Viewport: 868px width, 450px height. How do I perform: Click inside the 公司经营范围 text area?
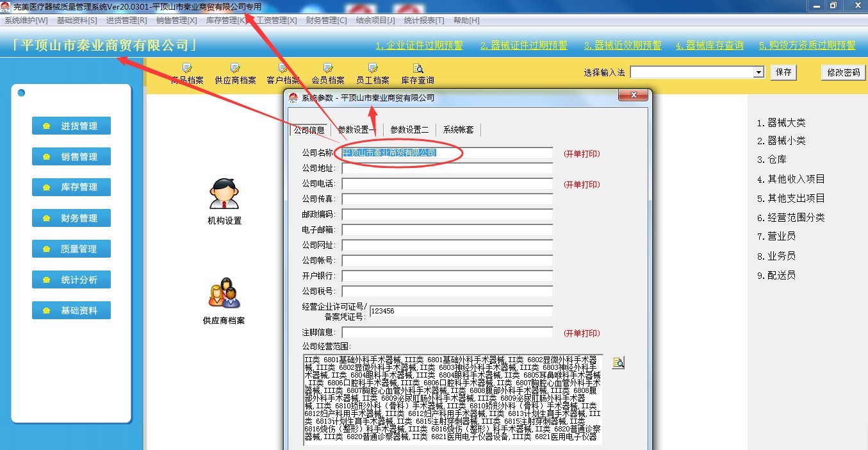(x=454, y=400)
